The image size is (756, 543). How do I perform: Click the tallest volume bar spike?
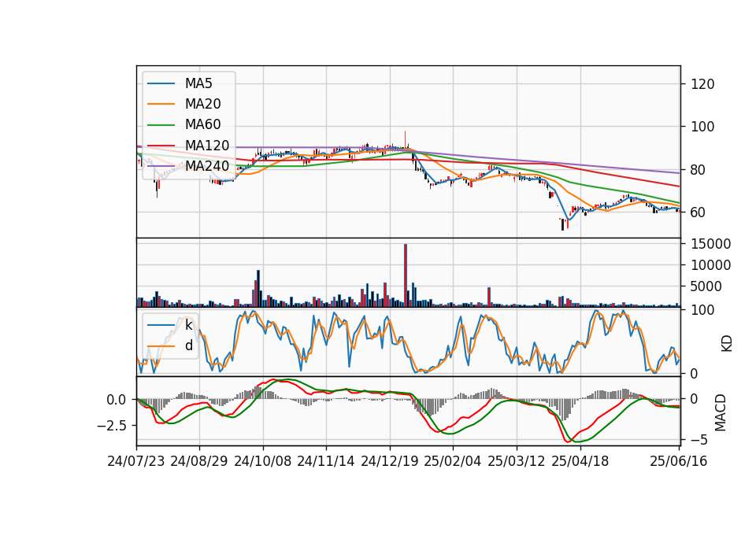pyautogui.click(x=406, y=275)
